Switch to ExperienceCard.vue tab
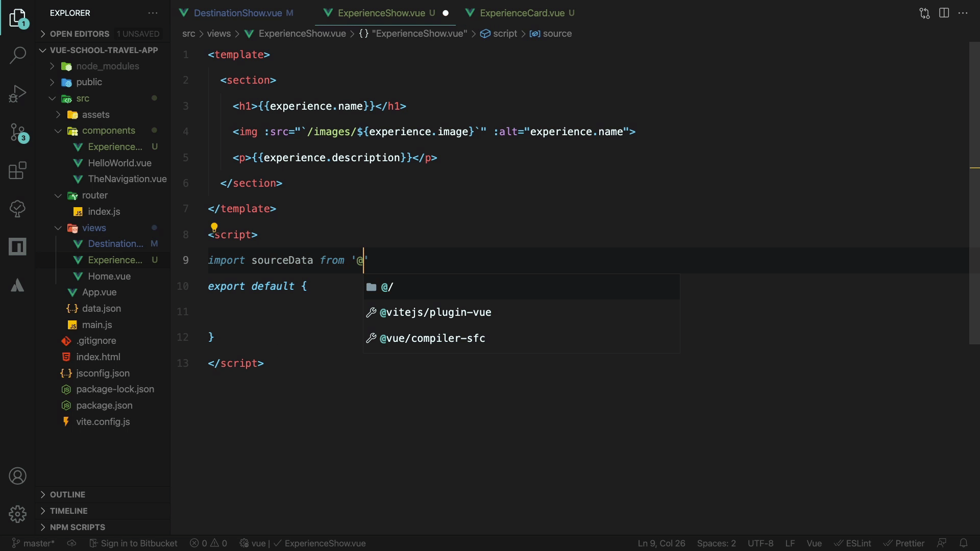This screenshot has width=980, height=551. click(522, 13)
